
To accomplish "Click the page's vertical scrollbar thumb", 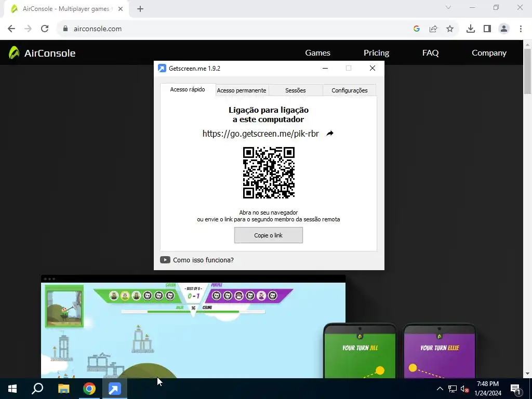I will coord(527,71).
